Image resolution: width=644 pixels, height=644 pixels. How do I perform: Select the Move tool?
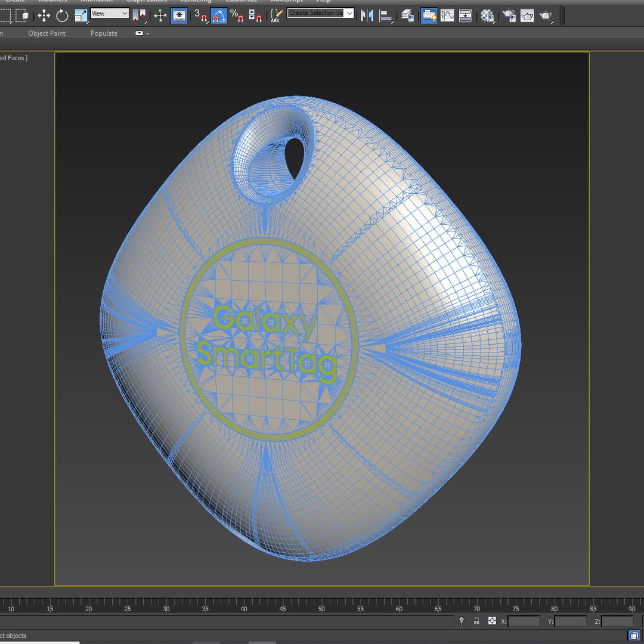tap(44, 16)
